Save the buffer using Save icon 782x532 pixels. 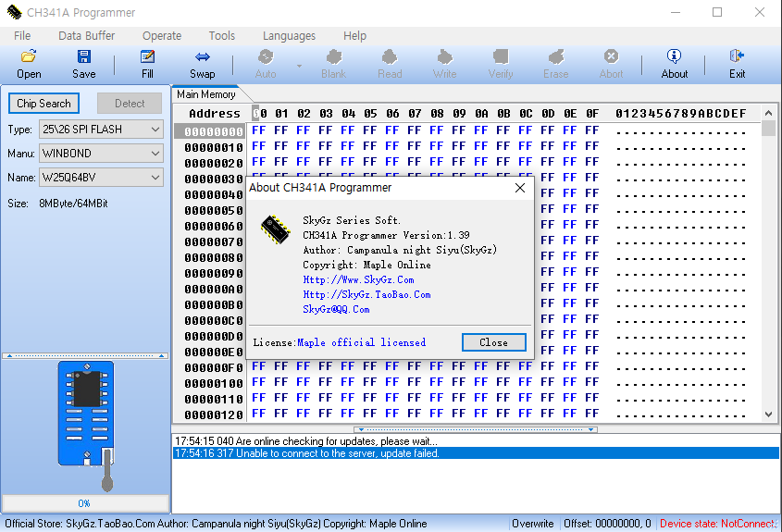coord(84,65)
